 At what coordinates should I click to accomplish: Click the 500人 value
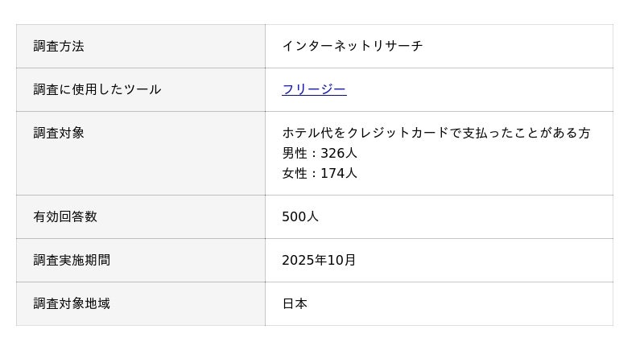pyautogui.click(x=300, y=216)
